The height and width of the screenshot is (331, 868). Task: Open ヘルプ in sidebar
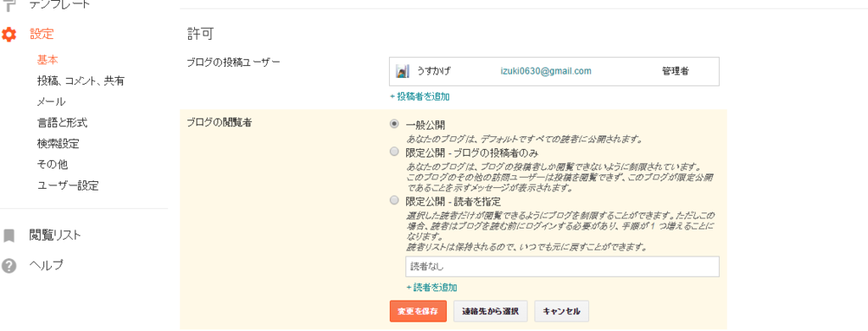pos(47,265)
